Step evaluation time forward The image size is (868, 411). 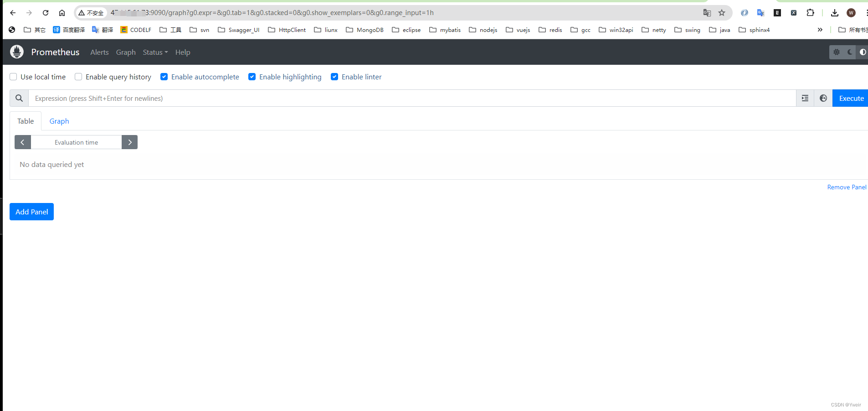130,142
